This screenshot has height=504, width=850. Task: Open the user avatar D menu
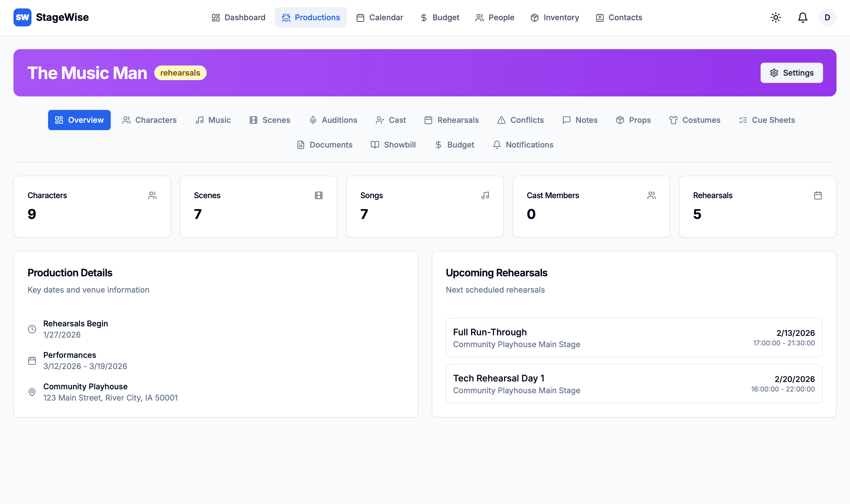pyautogui.click(x=827, y=17)
